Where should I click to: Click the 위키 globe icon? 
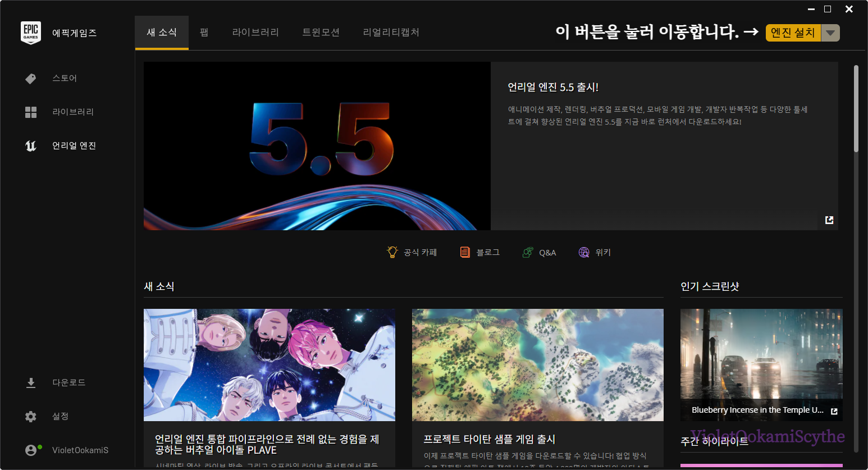point(584,252)
